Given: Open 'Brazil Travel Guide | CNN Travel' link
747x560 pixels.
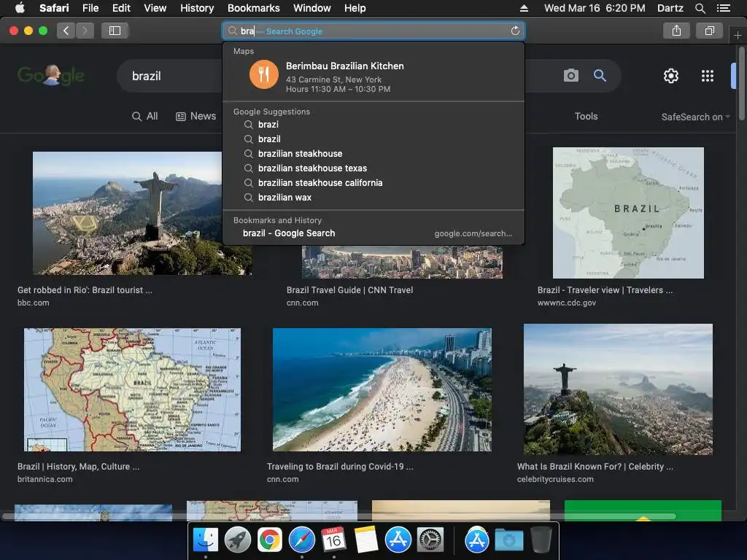Looking at the screenshot, I should [x=349, y=290].
